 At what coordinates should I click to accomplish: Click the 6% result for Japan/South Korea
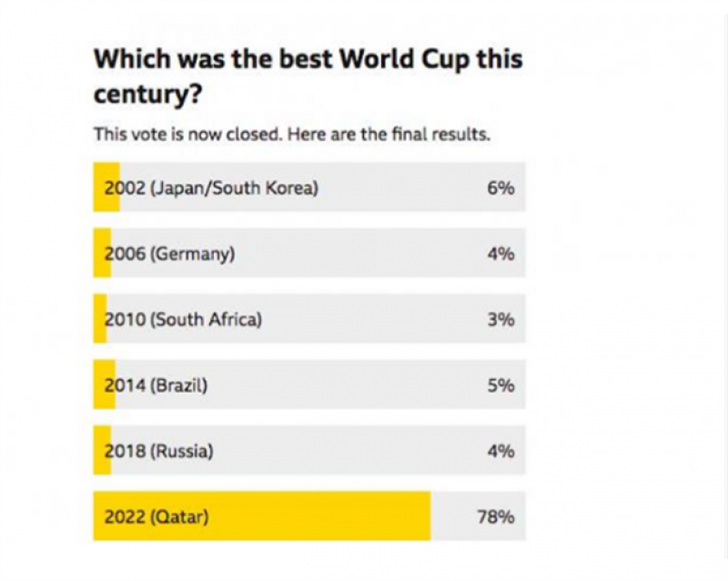point(500,188)
